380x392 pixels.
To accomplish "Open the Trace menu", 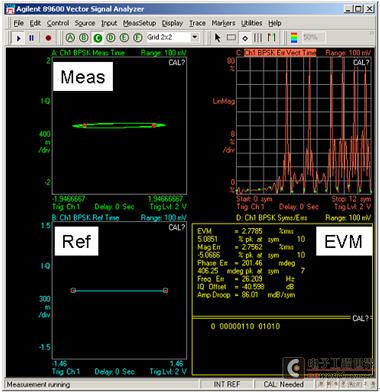I will coord(197,23).
